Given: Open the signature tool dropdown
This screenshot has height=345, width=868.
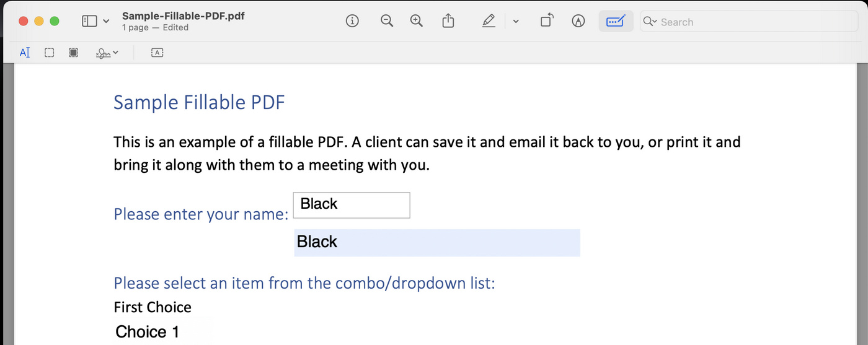Looking at the screenshot, I should (x=107, y=53).
